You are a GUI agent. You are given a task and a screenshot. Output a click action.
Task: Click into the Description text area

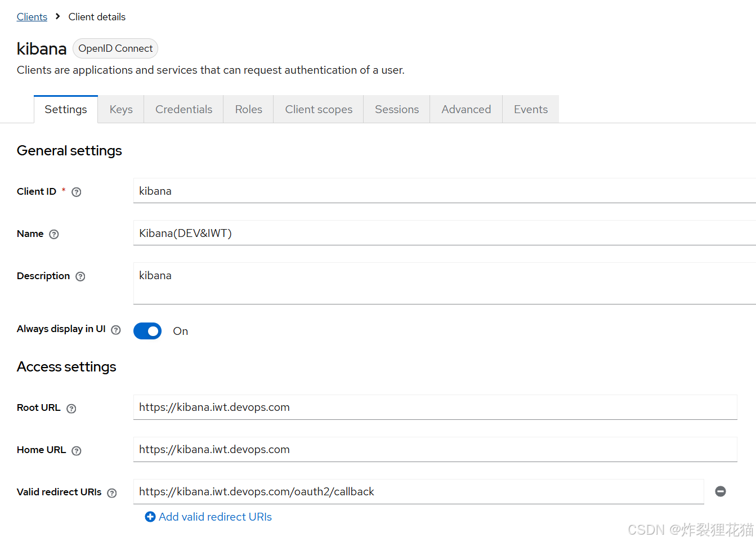tap(445, 283)
